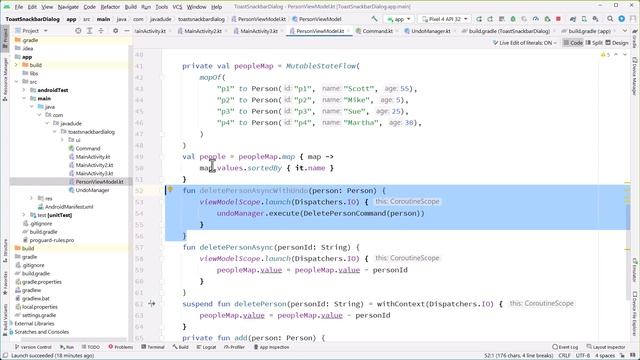Collapse the main folder in tree
This screenshot has height=360, width=640.
pyautogui.click(x=24, y=98)
